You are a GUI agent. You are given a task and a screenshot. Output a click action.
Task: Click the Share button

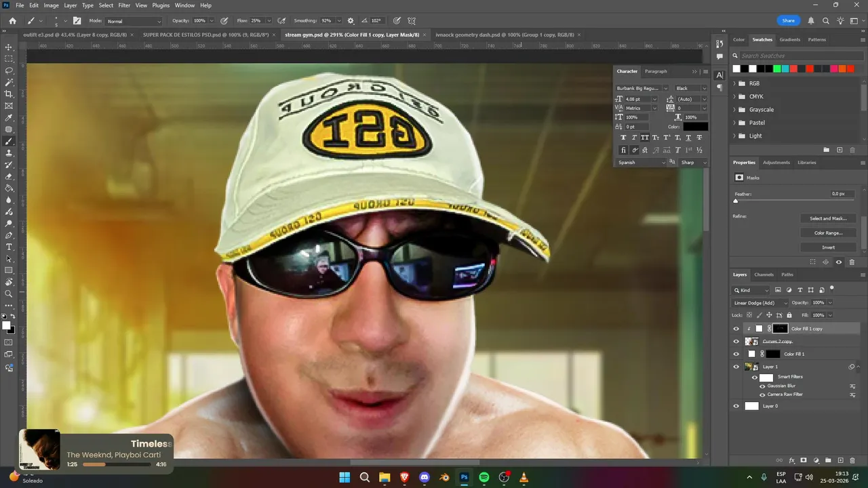(788, 21)
